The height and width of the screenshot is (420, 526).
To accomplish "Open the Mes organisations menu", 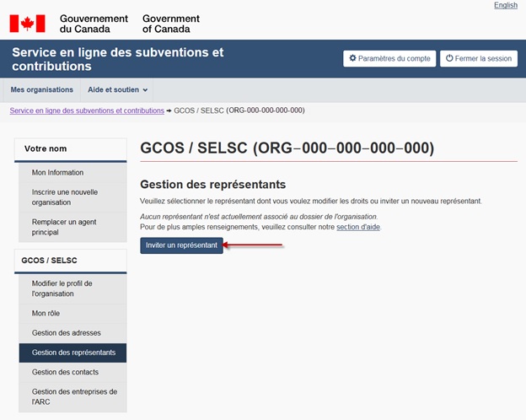I will pyautogui.click(x=41, y=89).
